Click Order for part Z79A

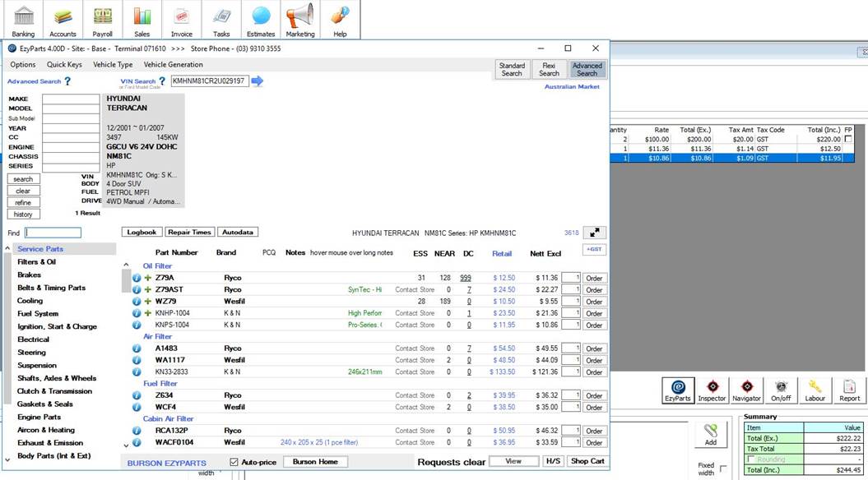click(x=594, y=278)
